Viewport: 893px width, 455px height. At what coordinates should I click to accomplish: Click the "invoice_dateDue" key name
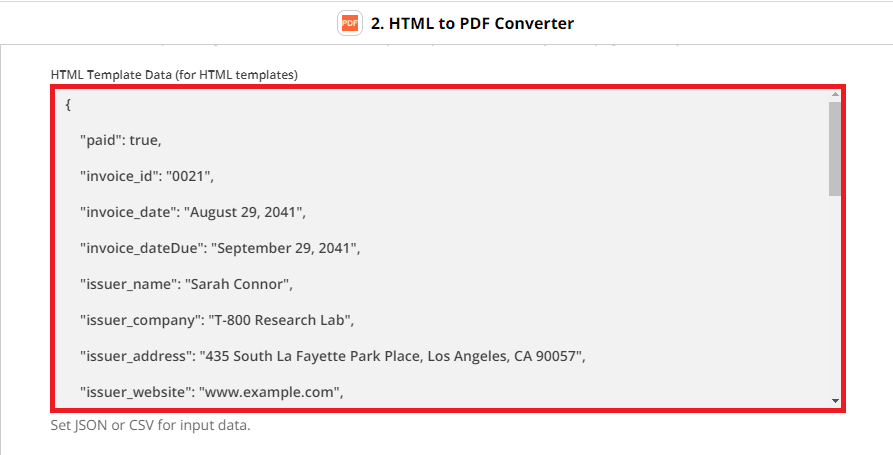(138, 248)
